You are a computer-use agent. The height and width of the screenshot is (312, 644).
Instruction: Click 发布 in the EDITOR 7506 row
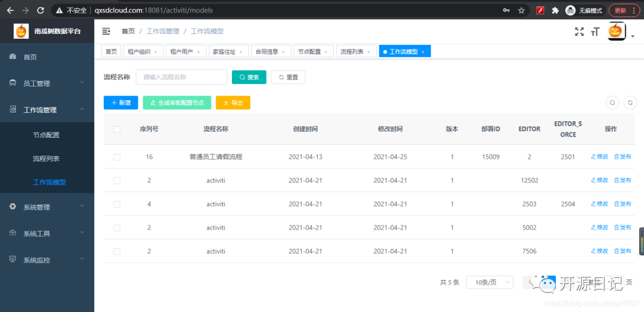click(623, 251)
